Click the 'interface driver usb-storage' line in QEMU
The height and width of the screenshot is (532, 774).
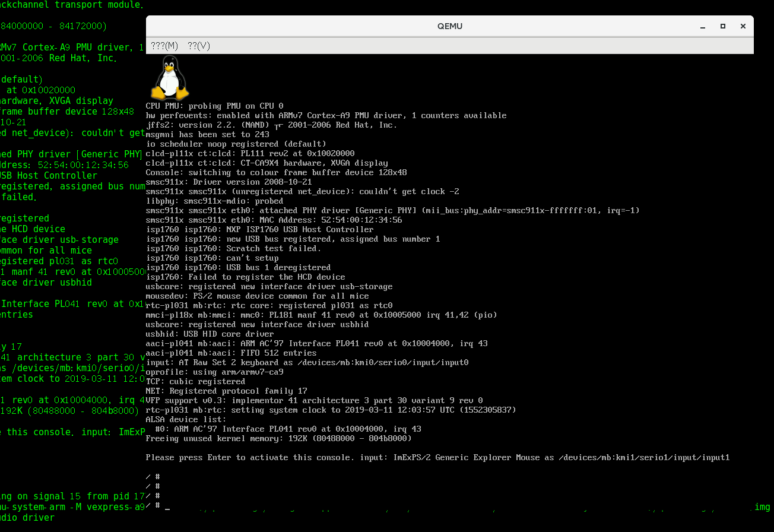click(269, 287)
